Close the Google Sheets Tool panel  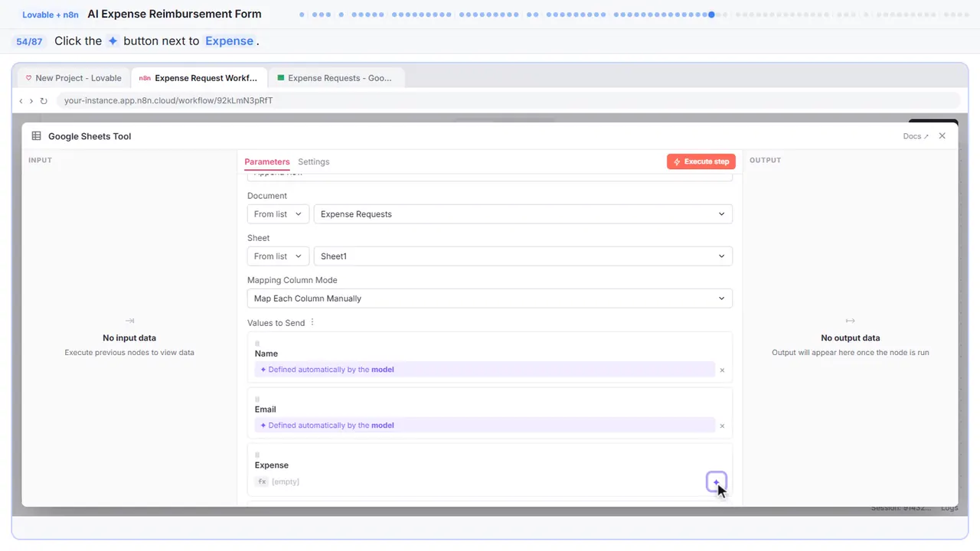coord(942,136)
